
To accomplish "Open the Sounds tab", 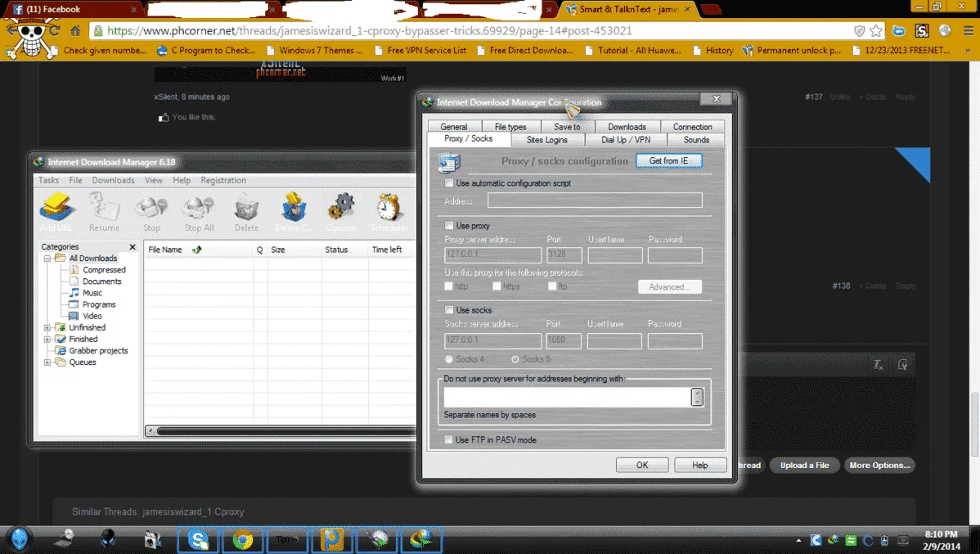I will pos(696,139).
